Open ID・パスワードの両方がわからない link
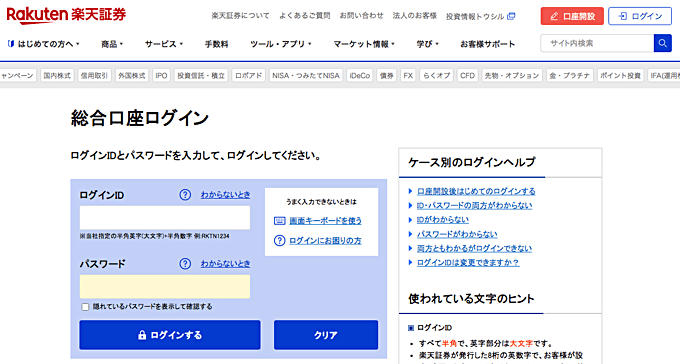This screenshot has width=680, height=364. point(474,206)
